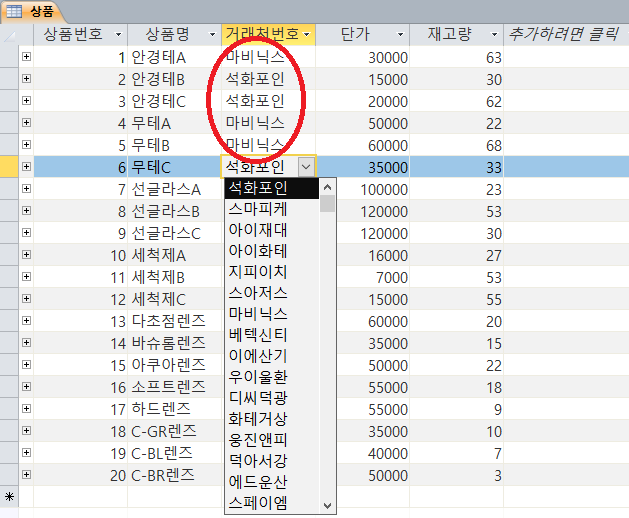629x518 pixels.
Task: Click the select-all corner box of datasheet
Action: pyautogui.click(x=11, y=35)
